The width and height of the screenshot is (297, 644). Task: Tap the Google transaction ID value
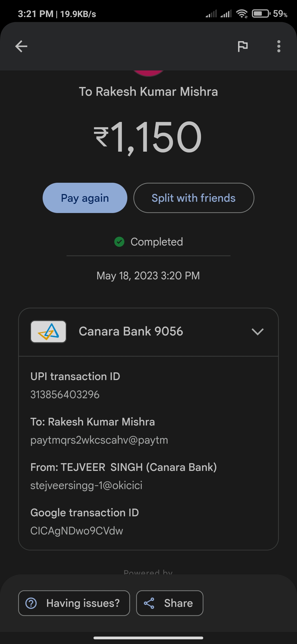point(77,531)
